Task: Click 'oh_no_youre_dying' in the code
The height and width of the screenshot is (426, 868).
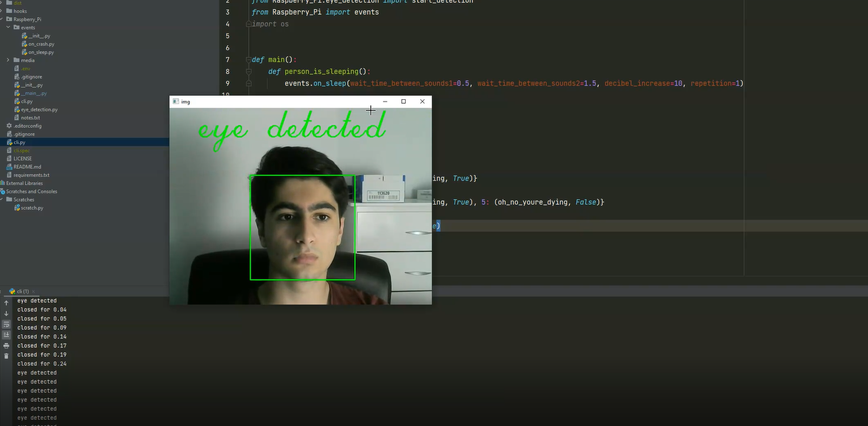Action: [533, 202]
